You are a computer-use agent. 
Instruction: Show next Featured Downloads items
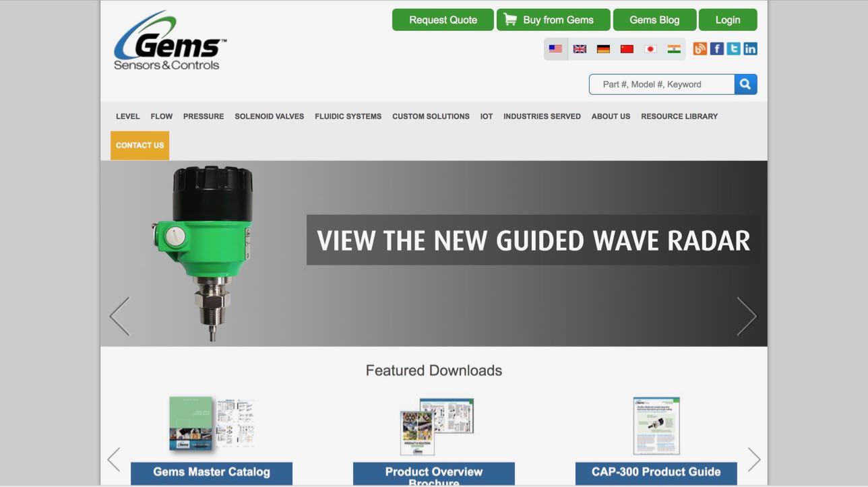pos(754,459)
